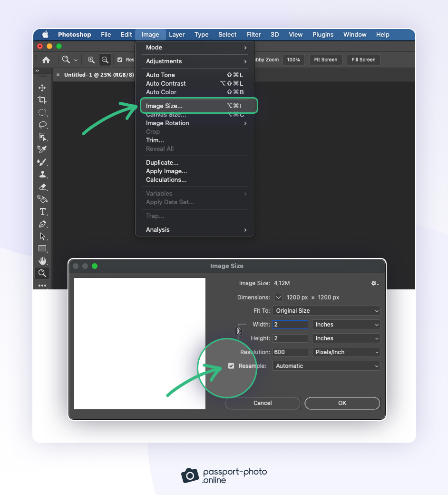
Task: Select the Eraser tool
Action: pos(42,187)
